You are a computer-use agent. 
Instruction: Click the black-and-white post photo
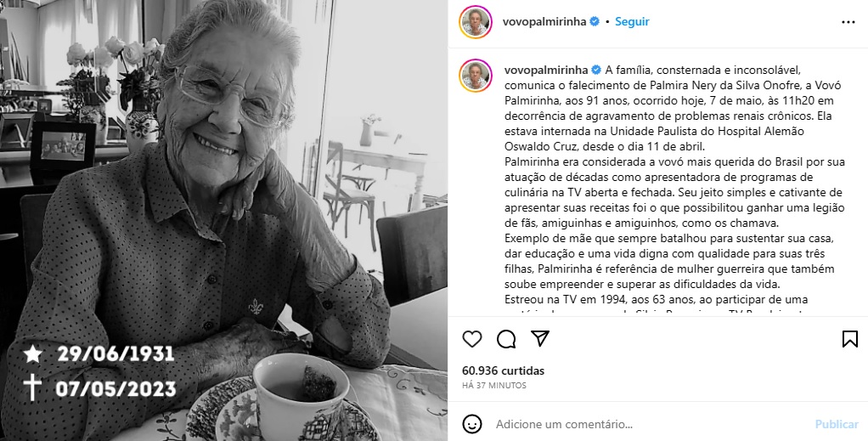tap(223, 221)
